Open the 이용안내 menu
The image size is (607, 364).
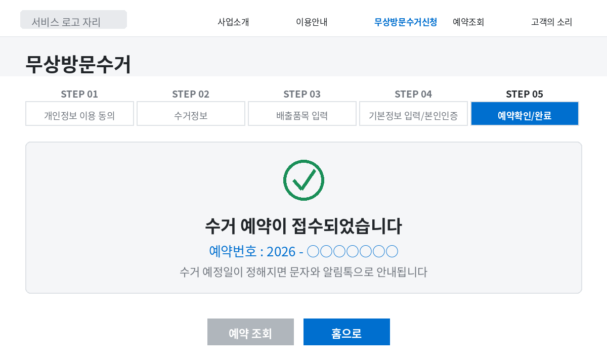pyautogui.click(x=312, y=22)
